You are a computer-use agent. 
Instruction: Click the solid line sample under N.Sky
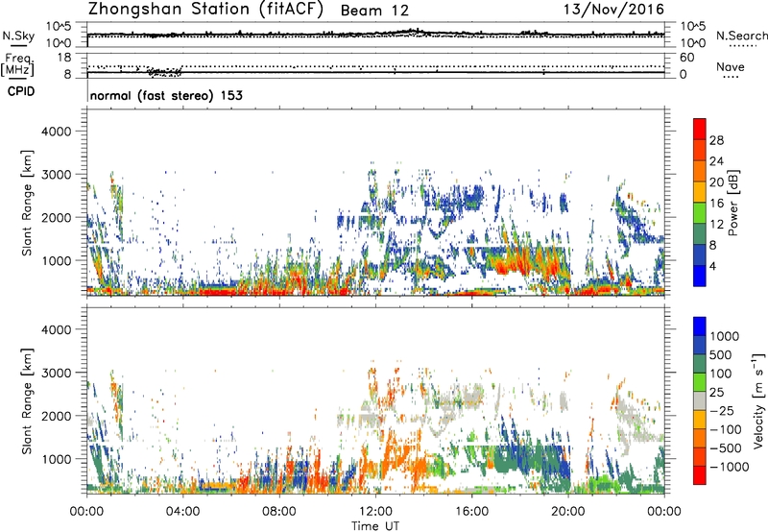tap(18, 46)
